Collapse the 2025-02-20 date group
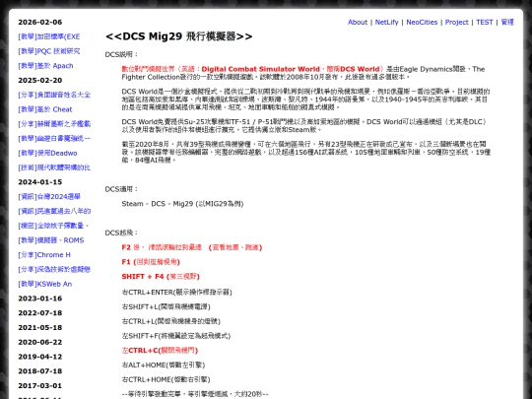 (x=40, y=80)
